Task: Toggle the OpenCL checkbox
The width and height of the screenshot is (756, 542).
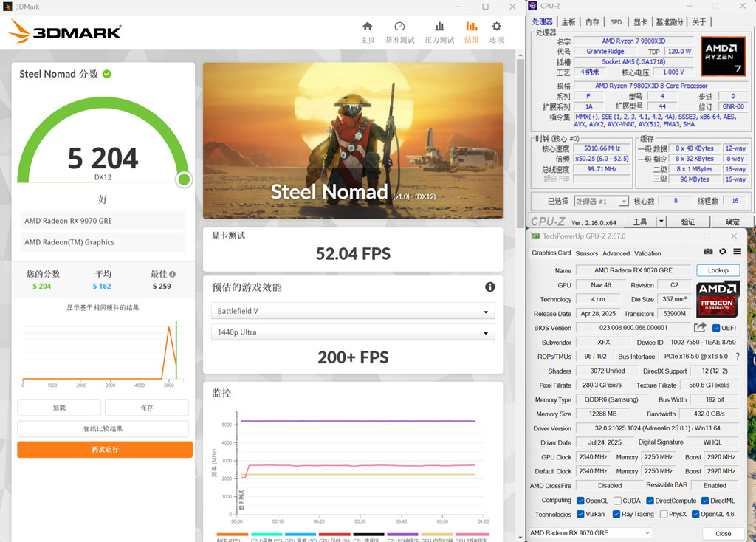Action: (580, 501)
